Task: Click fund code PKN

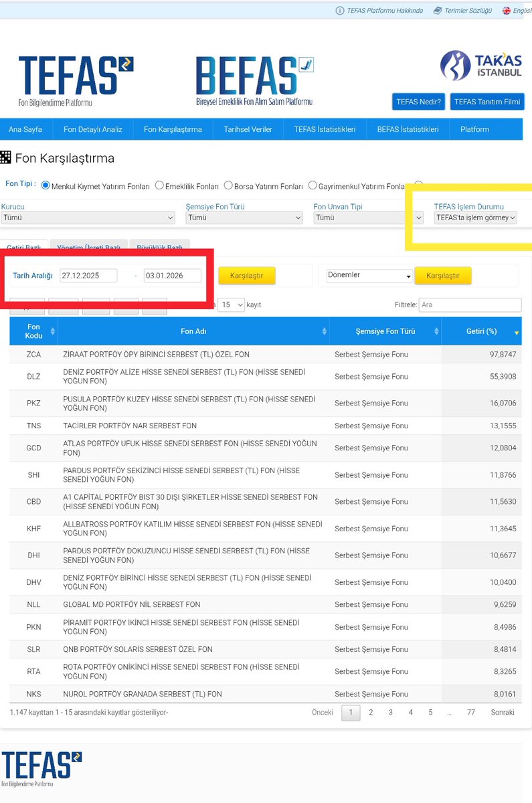Action: click(33, 627)
